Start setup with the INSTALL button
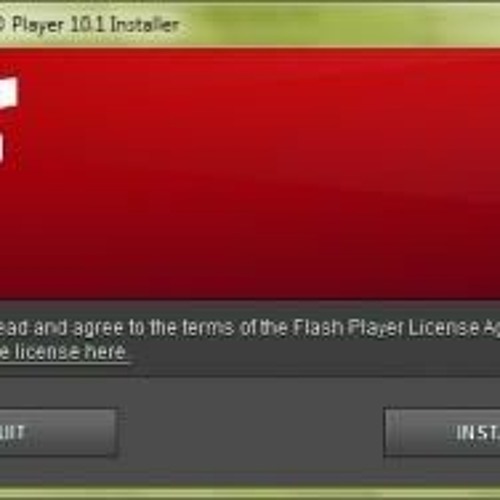 tap(442, 432)
